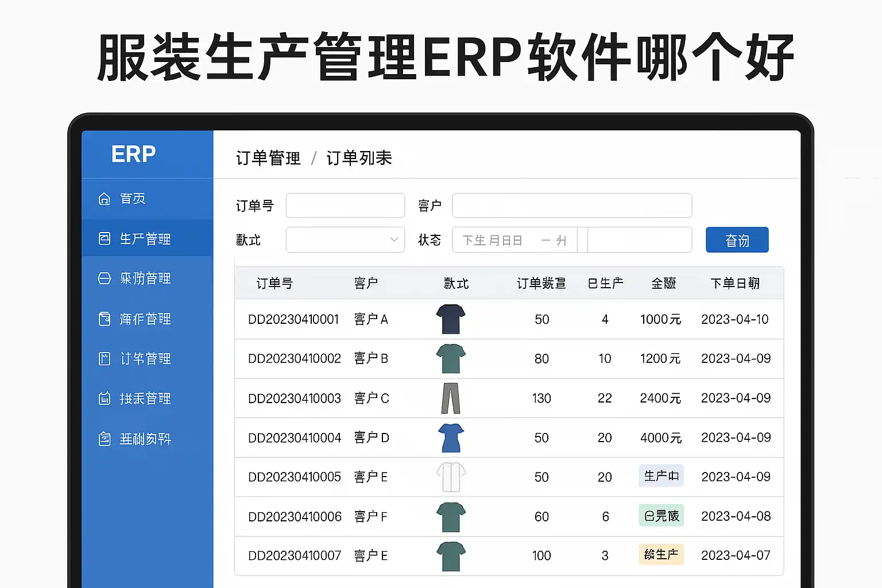
Task: Click inside the 订单号 input field
Action: click(x=345, y=206)
